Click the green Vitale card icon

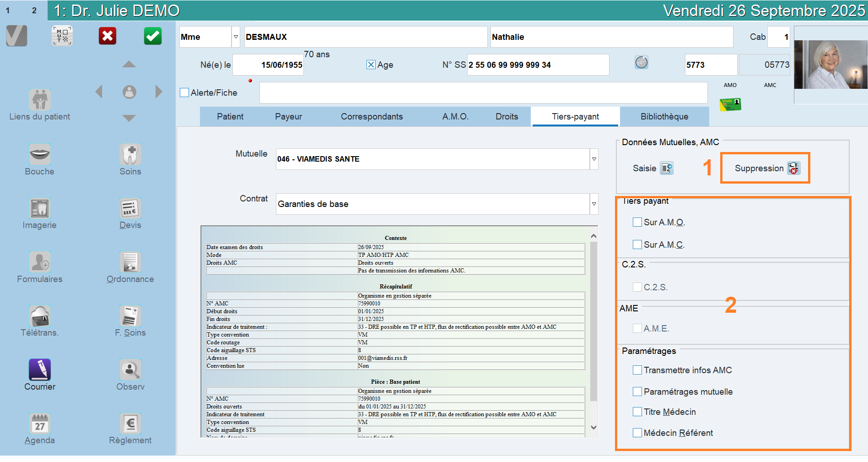point(730,104)
